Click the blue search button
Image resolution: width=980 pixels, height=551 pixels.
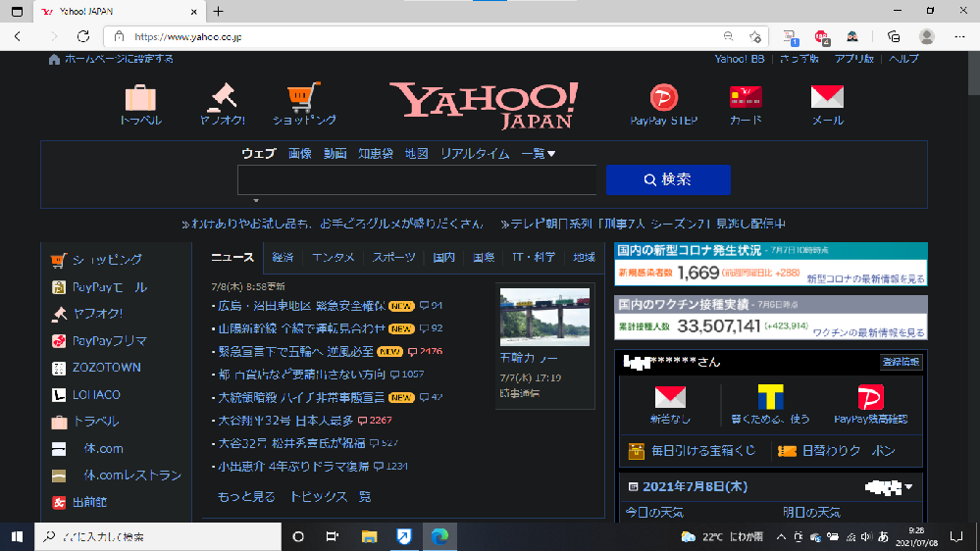tap(668, 180)
